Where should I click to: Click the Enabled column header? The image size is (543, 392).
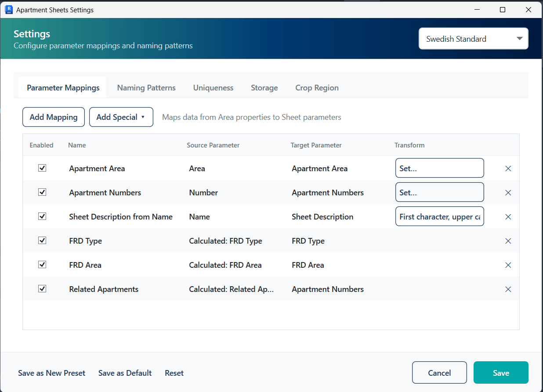click(x=42, y=145)
